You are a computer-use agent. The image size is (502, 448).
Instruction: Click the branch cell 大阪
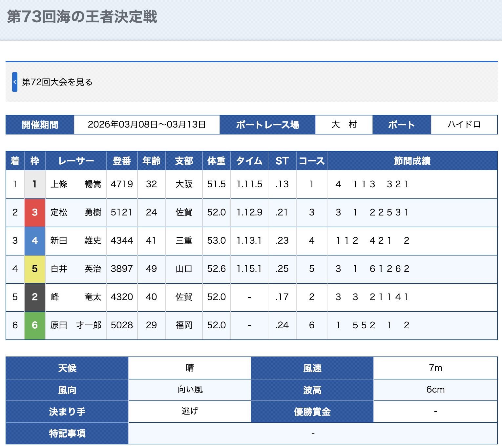coord(184,184)
